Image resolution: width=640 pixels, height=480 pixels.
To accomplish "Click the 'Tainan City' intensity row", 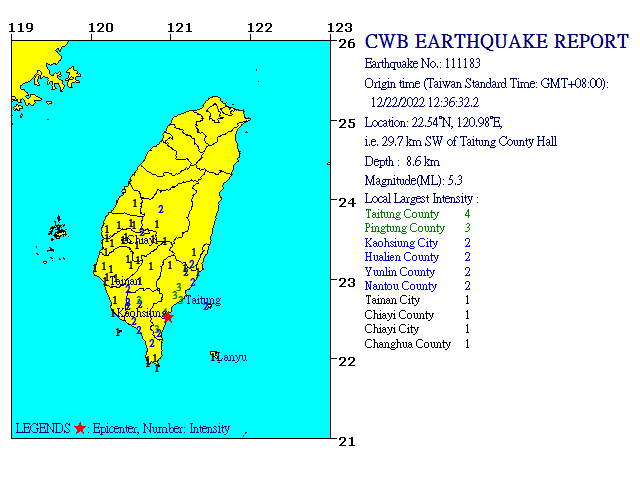I will click(417, 300).
